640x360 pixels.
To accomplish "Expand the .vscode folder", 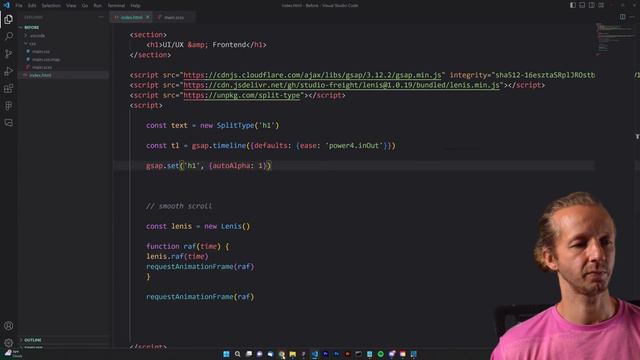I will pos(37,36).
